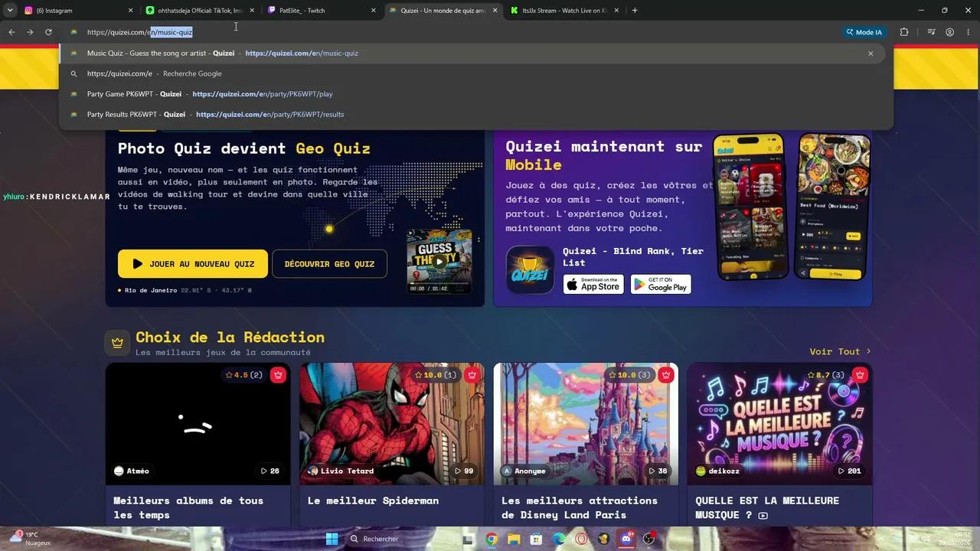The height and width of the screenshot is (551, 980).
Task: Click the red crown badge on Meilleure Musique card
Action: [x=860, y=375]
